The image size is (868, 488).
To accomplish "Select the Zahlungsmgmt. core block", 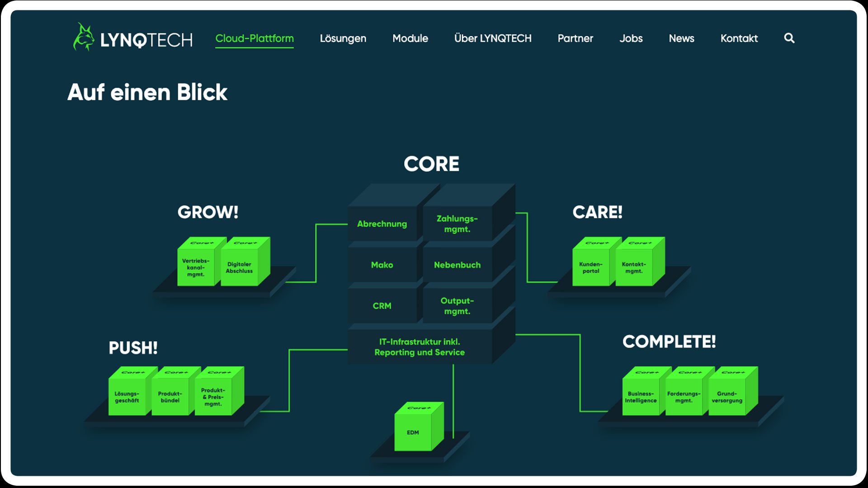I will pos(457,224).
